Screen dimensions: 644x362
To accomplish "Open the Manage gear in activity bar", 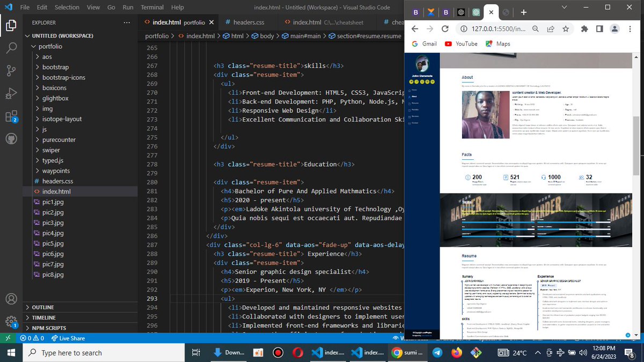I will (12, 321).
